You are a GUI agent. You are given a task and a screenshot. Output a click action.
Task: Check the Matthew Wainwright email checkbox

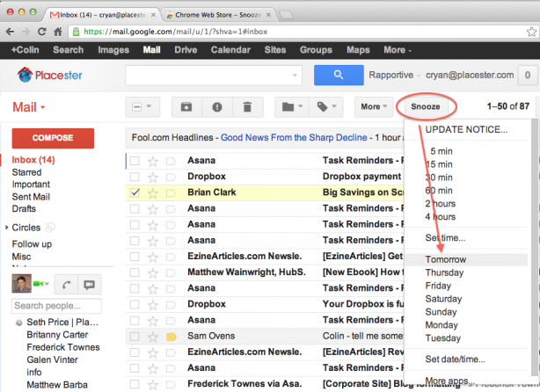[x=135, y=272]
